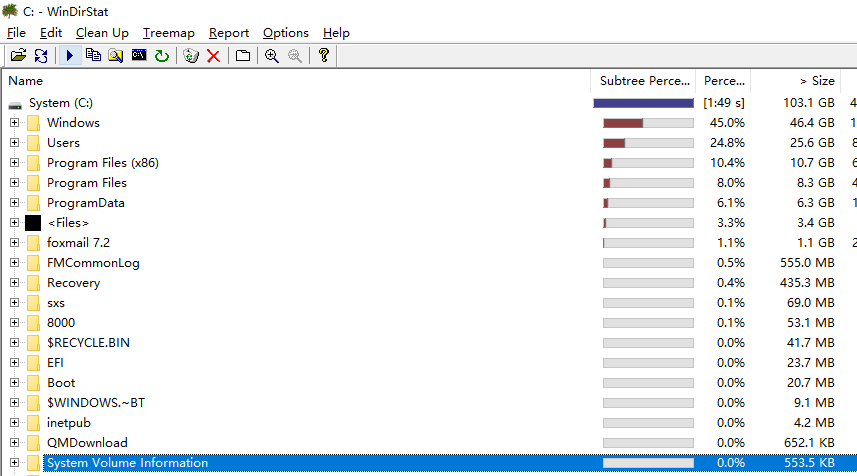Screen dimensions: 857x476
Task: Click the Copy path toolbar icon
Action: 93,55
